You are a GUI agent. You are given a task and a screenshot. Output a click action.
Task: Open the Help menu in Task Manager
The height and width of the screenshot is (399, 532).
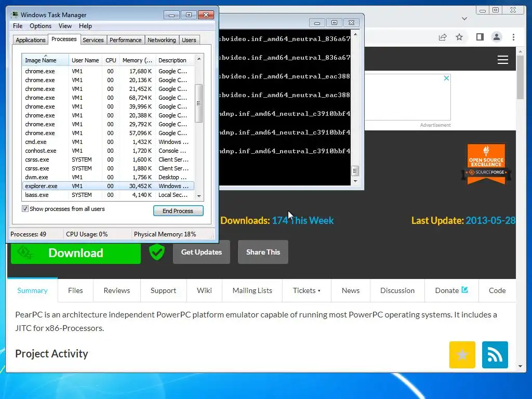click(85, 26)
